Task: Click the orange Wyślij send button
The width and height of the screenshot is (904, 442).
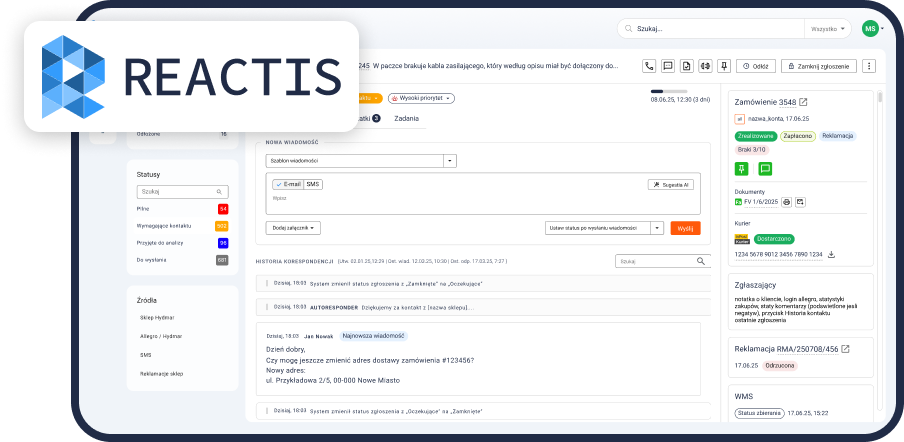Action: [x=685, y=228]
